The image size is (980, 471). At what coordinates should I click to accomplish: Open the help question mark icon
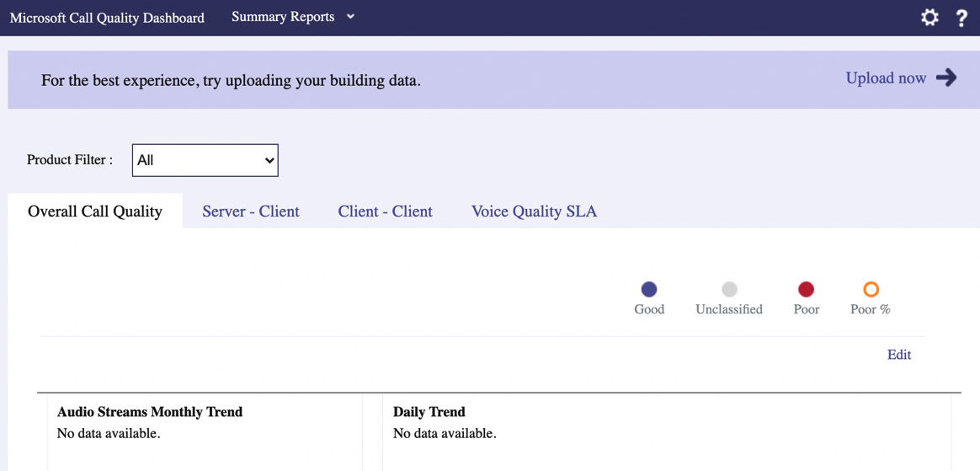[961, 19]
